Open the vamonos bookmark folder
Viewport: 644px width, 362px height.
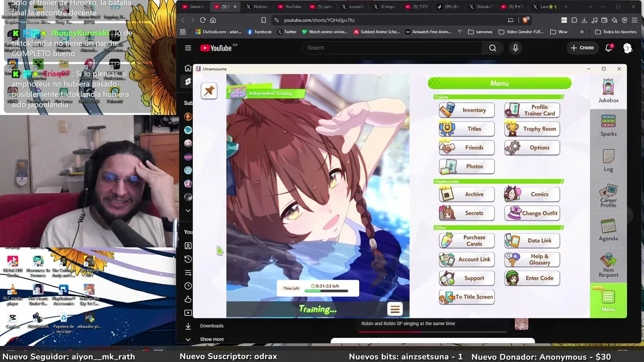pos(480,32)
